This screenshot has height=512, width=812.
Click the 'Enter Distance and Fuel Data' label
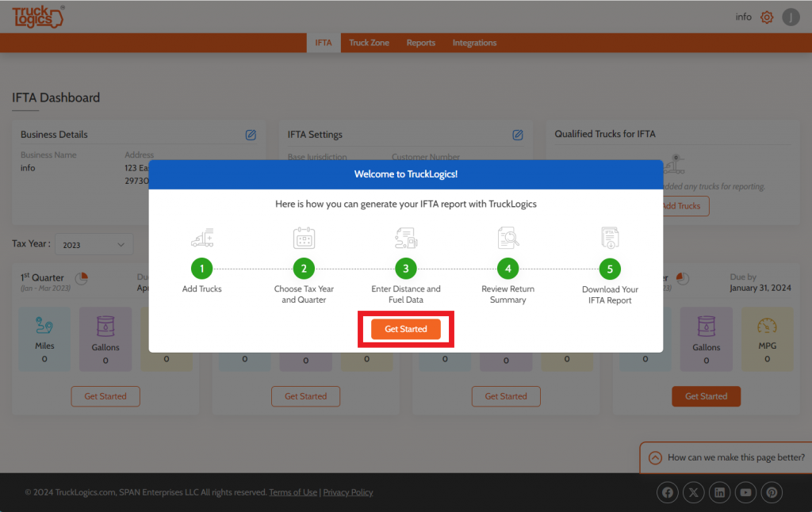[x=406, y=294]
